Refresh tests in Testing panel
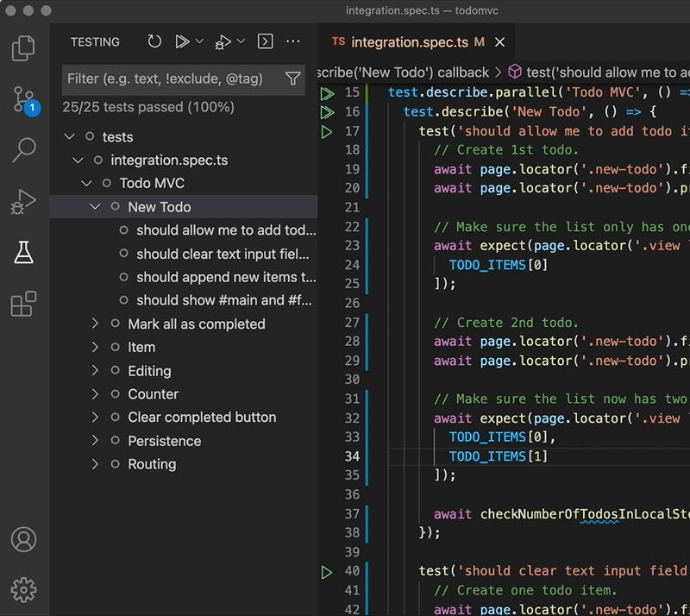690x616 pixels. [154, 41]
